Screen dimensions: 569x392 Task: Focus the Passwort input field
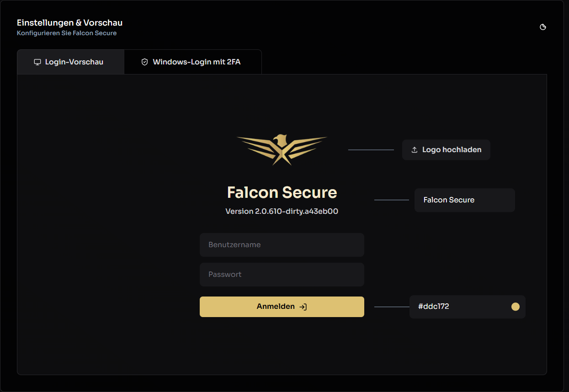tap(282, 275)
